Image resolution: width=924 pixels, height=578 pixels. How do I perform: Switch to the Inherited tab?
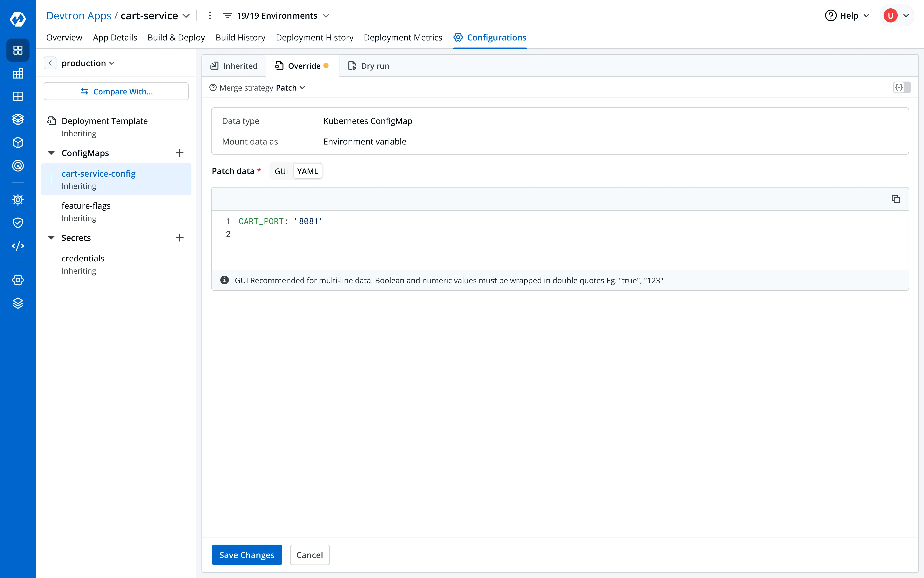(x=234, y=66)
